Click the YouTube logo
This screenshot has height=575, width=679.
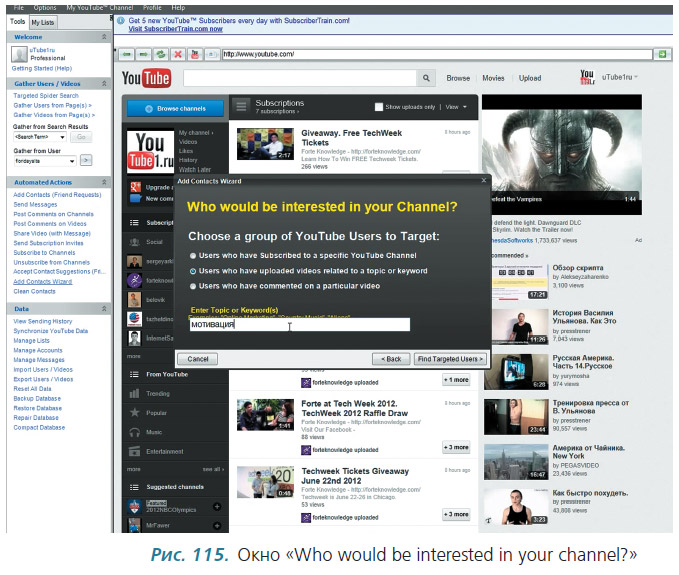coord(146,78)
